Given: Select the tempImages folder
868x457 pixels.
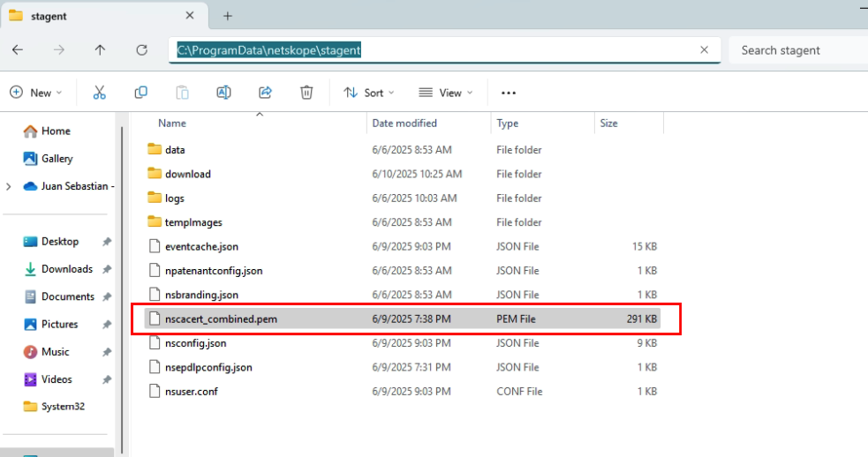Looking at the screenshot, I should pos(403,222).
